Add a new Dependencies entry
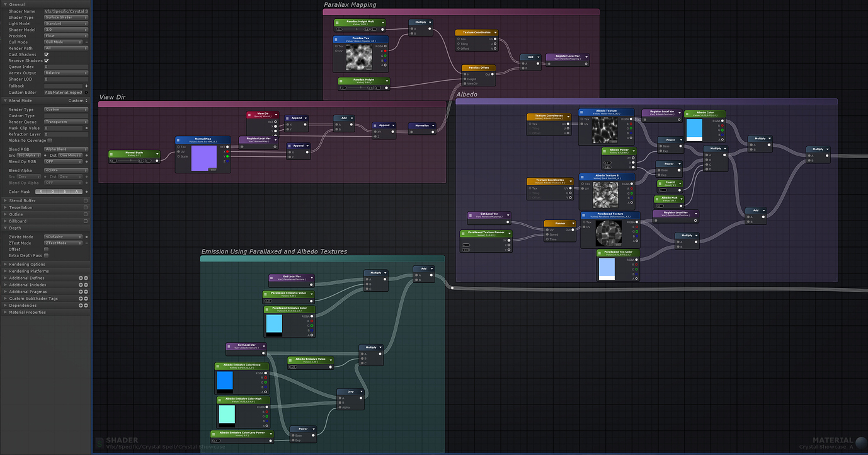868x455 pixels. click(81, 306)
